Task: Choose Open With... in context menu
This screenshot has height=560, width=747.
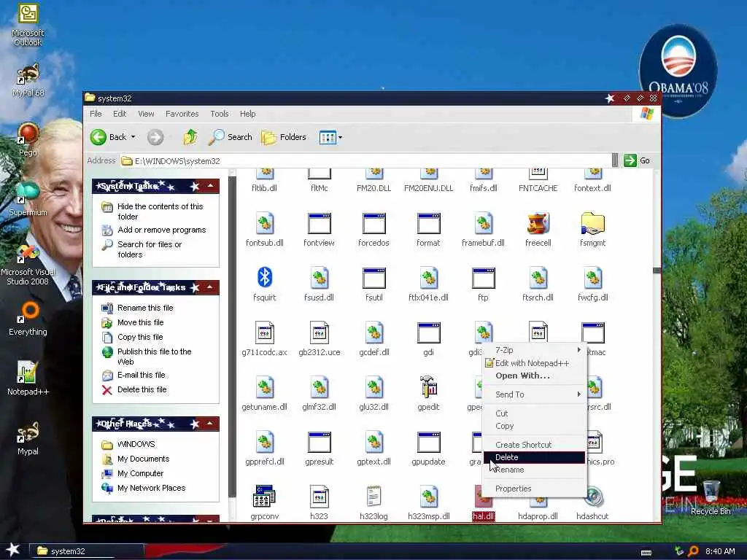Action: pos(534,376)
